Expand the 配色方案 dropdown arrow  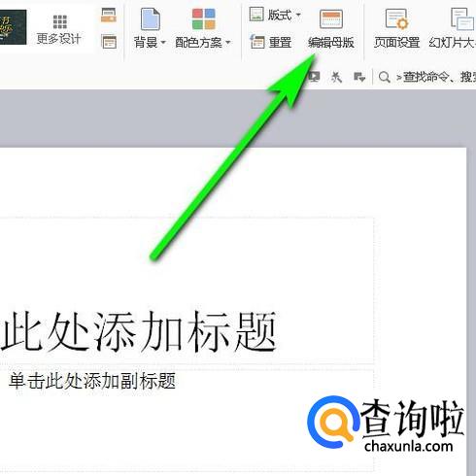[228, 43]
